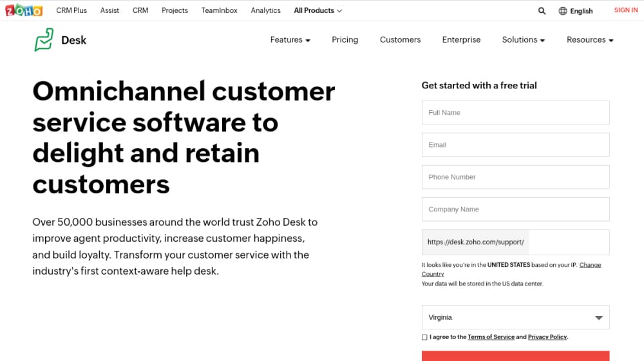This screenshot has height=361, width=644.
Task: Click the Desk product name
Action: (x=74, y=40)
